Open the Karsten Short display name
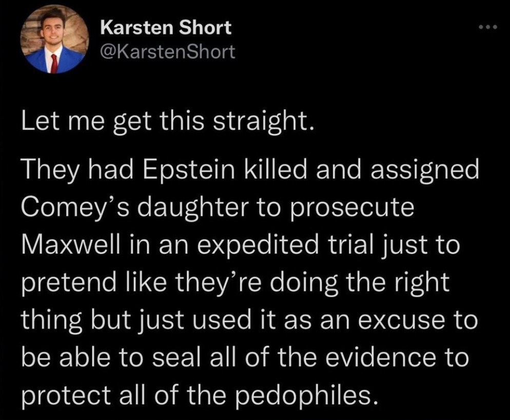 tap(166, 27)
